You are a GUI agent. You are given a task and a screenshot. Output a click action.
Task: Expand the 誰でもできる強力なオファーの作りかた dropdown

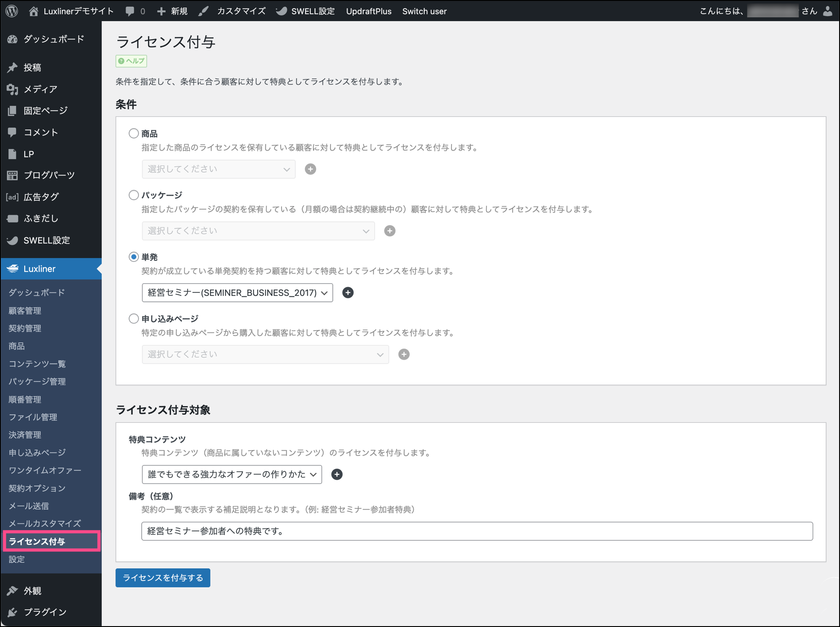coord(232,475)
